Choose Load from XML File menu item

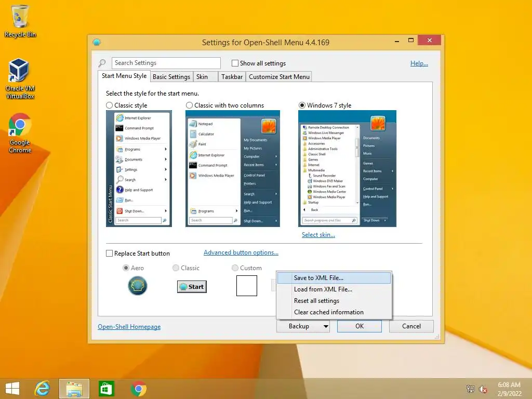pos(334,289)
